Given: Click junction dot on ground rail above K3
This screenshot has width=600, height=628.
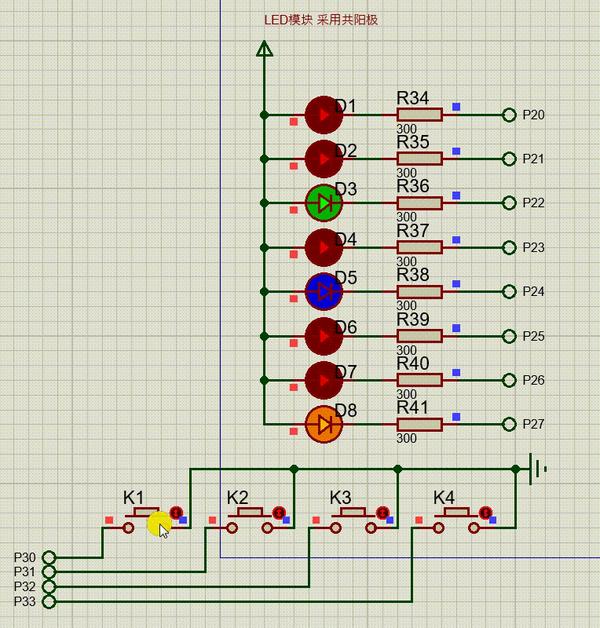Looking at the screenshot, I should 397,469.
